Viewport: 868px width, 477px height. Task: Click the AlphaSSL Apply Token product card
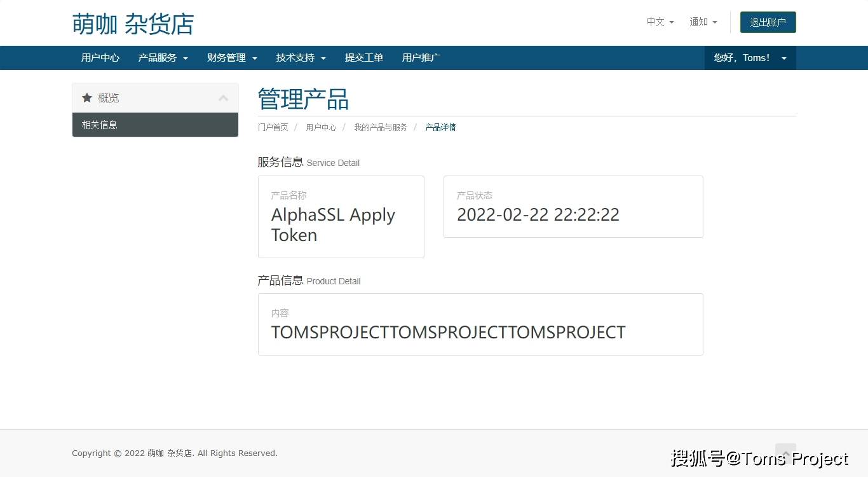coord(341,217)
